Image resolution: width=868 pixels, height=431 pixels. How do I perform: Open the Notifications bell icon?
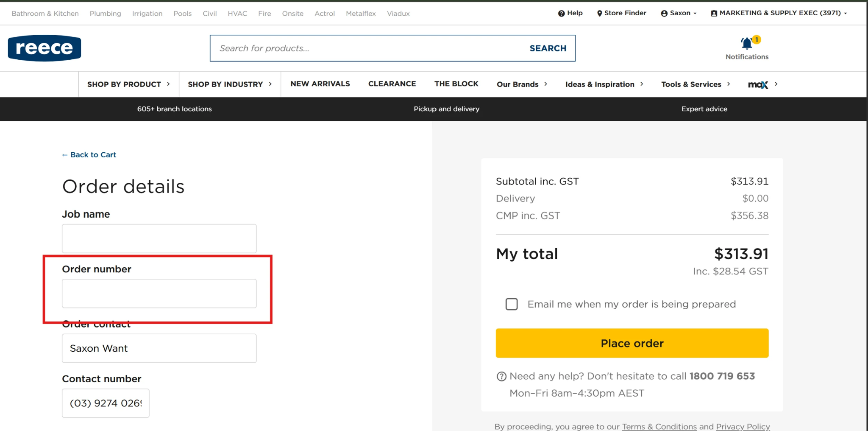(747, 43)
